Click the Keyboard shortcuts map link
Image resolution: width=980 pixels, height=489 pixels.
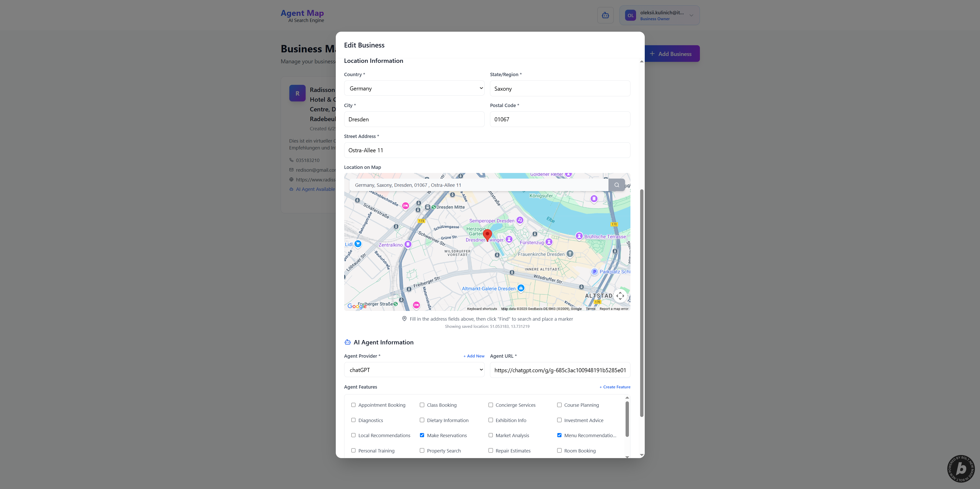[x=482, y=309]
